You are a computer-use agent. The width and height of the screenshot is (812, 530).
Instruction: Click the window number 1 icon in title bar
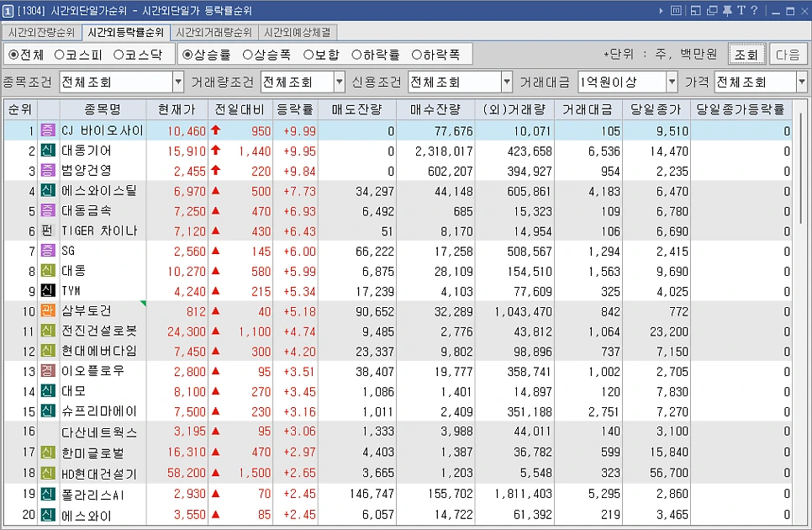(x=8, y=10)
